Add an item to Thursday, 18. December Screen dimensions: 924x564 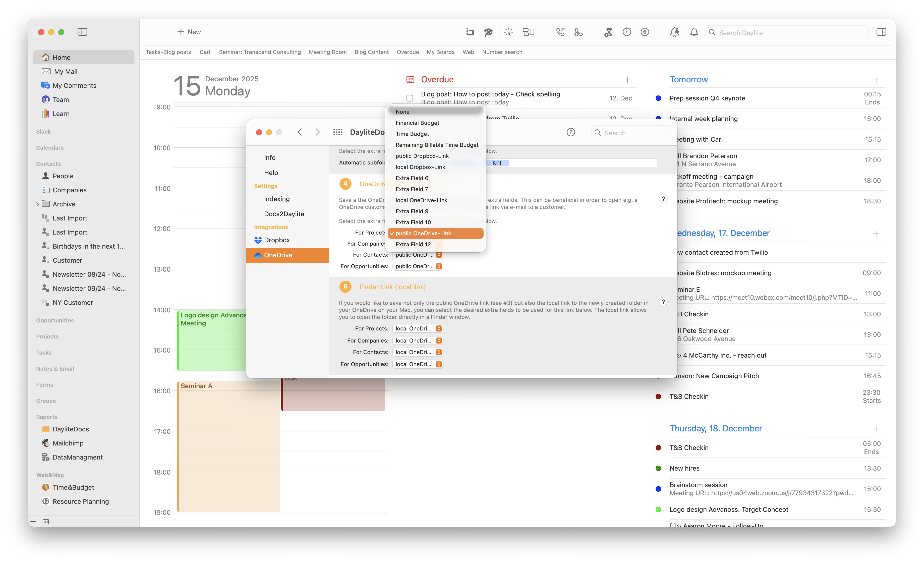(x=876, y=429)
